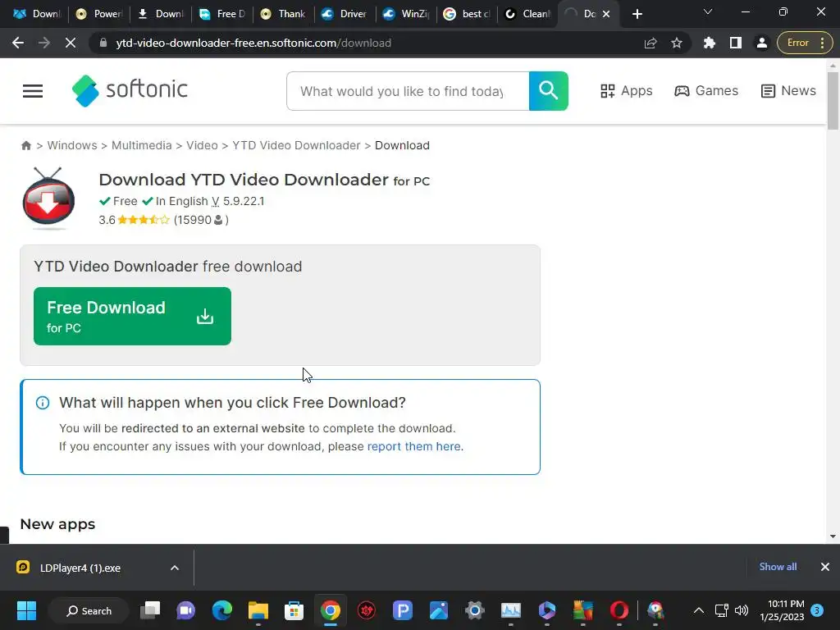
Task: Click the address bar URL
Action: (253, 43)
